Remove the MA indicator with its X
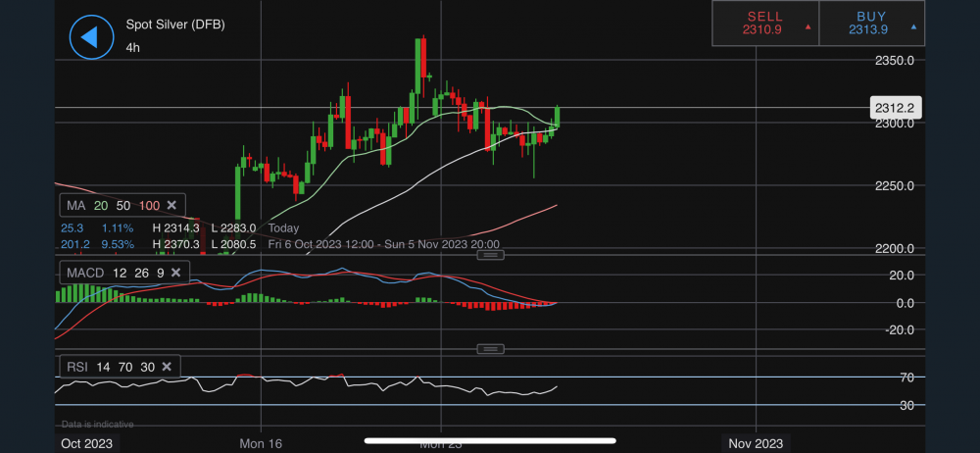Screen dimensions: 980x453 [171, 205]
